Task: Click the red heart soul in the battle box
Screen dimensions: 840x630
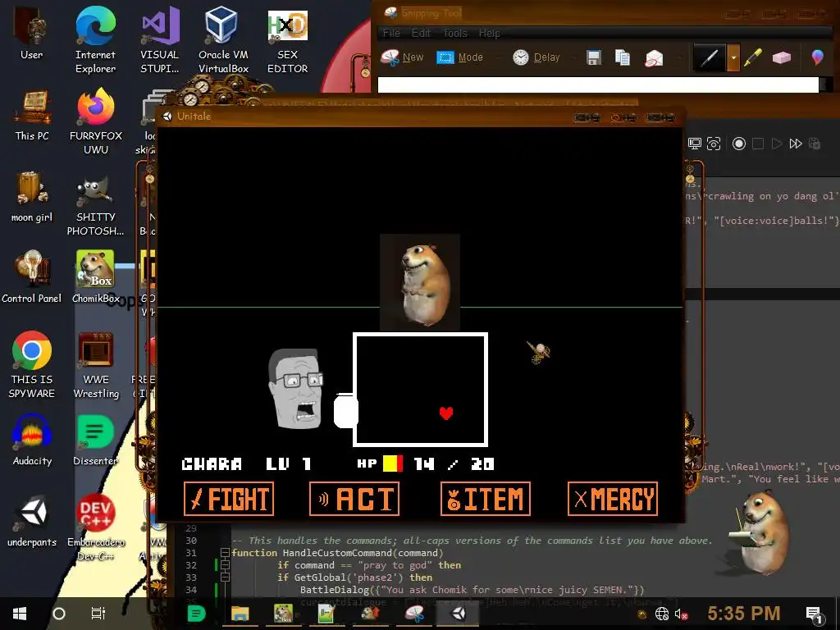Action: [x=446, y=413]
